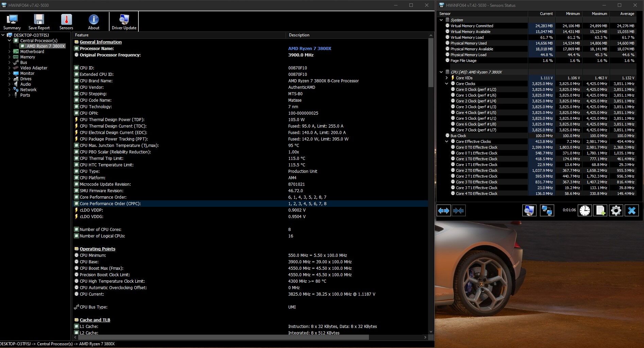Viewport: 644px width, 348px height.
Task: Select the CPU Code Name row
Action: coord(96,100)
